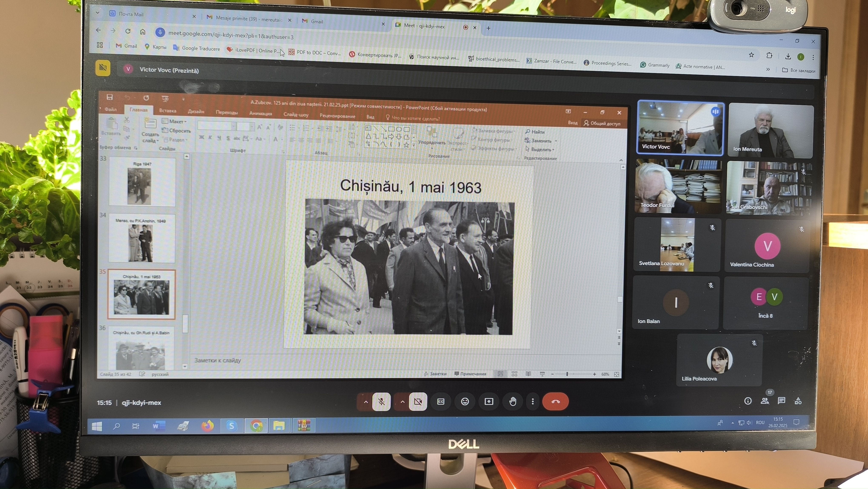Image resolution: width=868 pixels, height=489 pixels.
Task: Click the present screen icon
Action: tap(489, 401)
